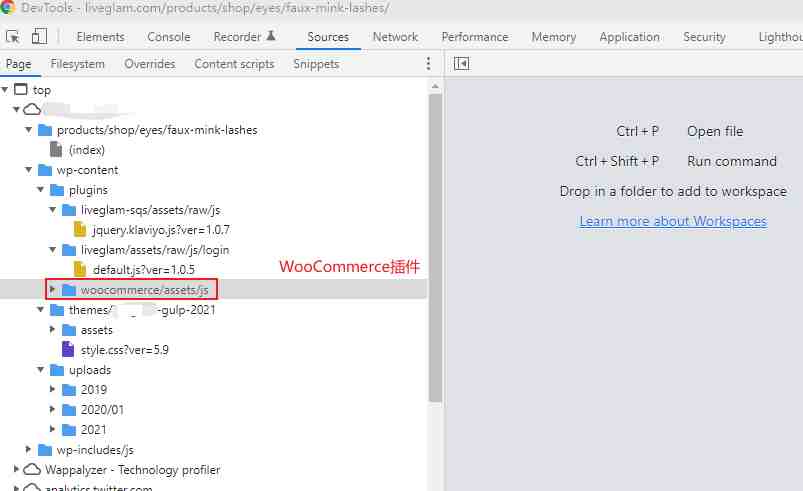Open the Console tab
This screenshot has width=803, height=491.
(169, 37)
